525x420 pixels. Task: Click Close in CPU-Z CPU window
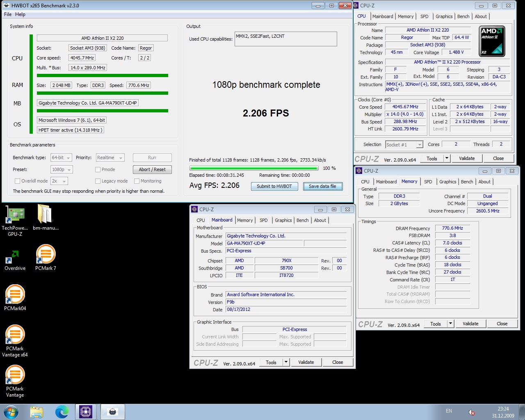point(498,158)
